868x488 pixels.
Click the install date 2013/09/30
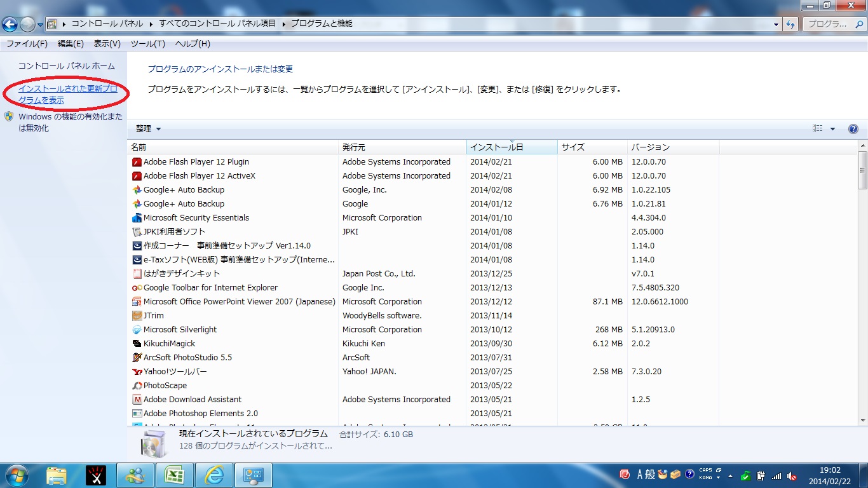pyautogui.click(x=491, y=344)
